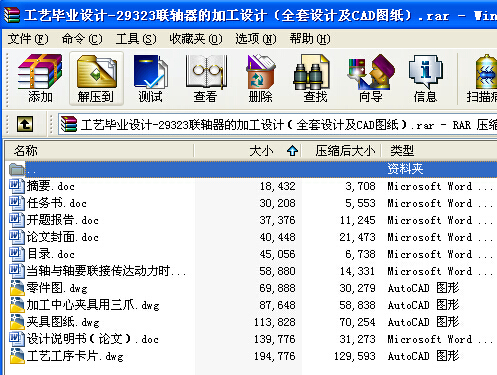Select the file 当轴与轴要联接传达动力时...
Screen dimensions: 497x375
pos(106,271)
